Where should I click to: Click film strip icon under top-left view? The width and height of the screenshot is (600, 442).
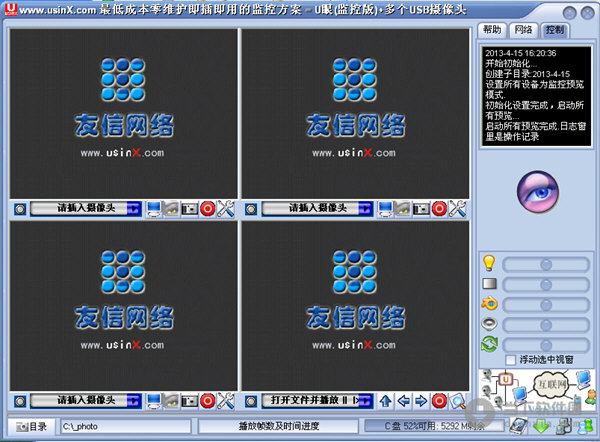click(x=189, y=209)
